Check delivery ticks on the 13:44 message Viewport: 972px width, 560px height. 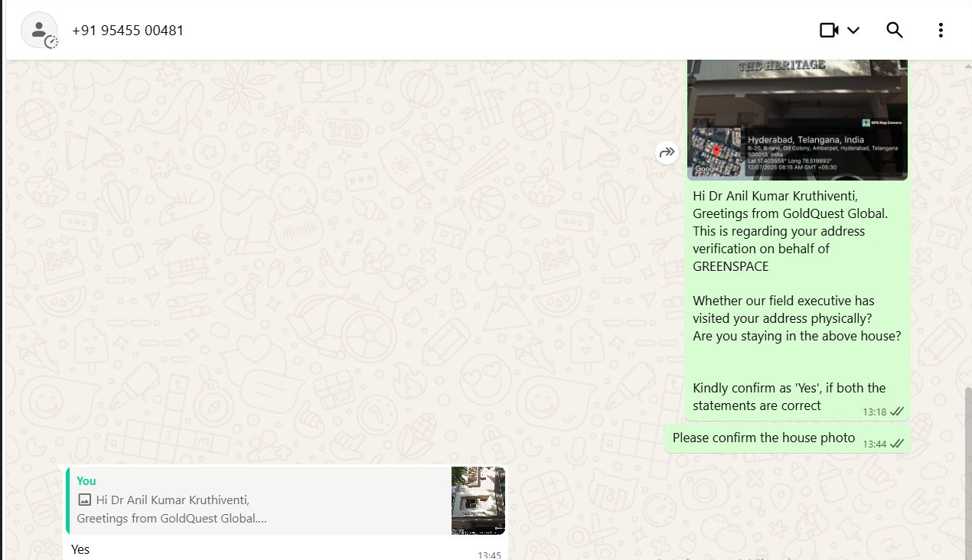897,444
